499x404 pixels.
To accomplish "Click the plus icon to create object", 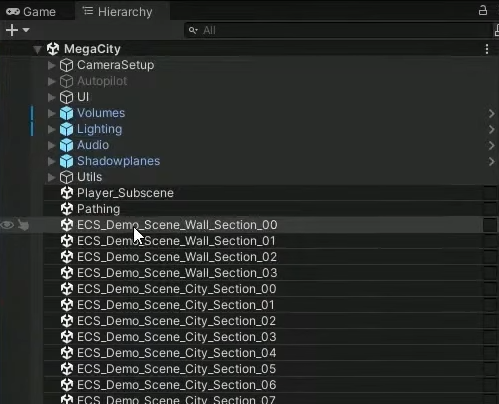I will coord(12,30).
